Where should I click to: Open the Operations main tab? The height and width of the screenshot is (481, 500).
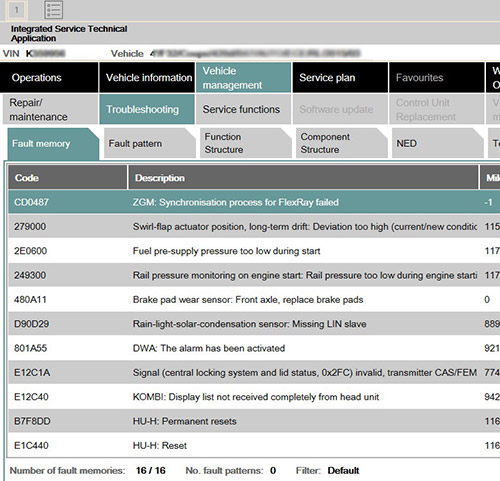pos(49,78)
